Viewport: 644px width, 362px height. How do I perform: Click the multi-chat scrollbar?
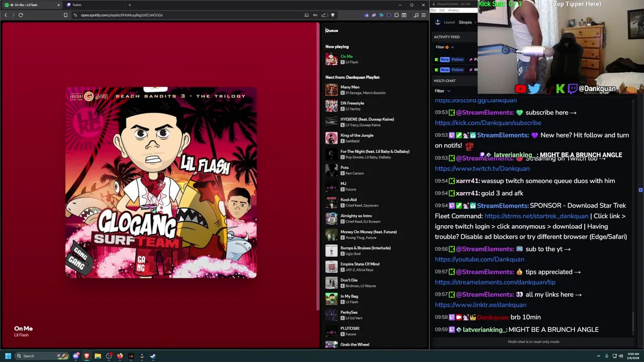click(x=633, y=322)
